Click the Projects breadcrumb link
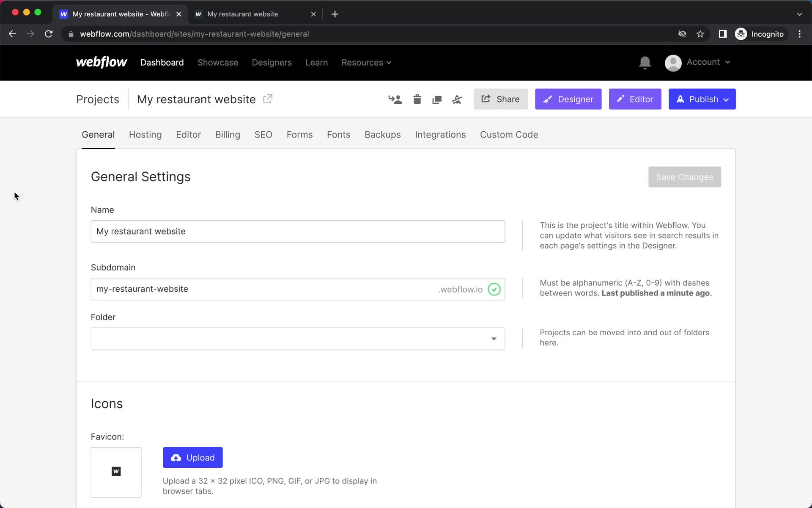The image size is (812, 508). point(97,99)
